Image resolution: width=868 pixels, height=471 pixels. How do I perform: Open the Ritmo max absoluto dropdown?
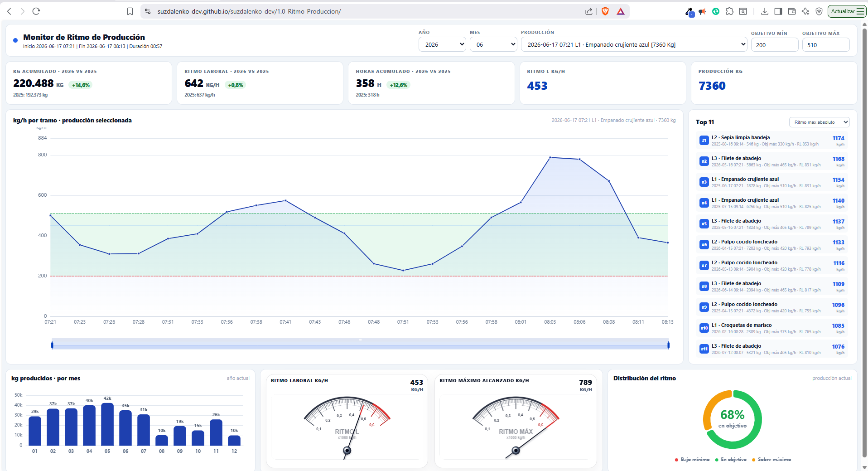pos(820,122)
